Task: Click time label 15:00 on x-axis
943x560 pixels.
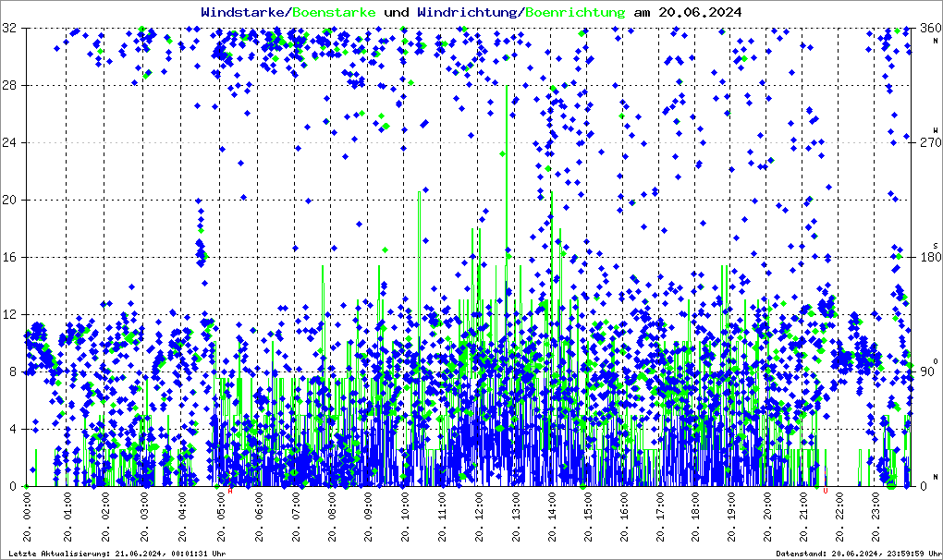Action: (x=588, y=506)
